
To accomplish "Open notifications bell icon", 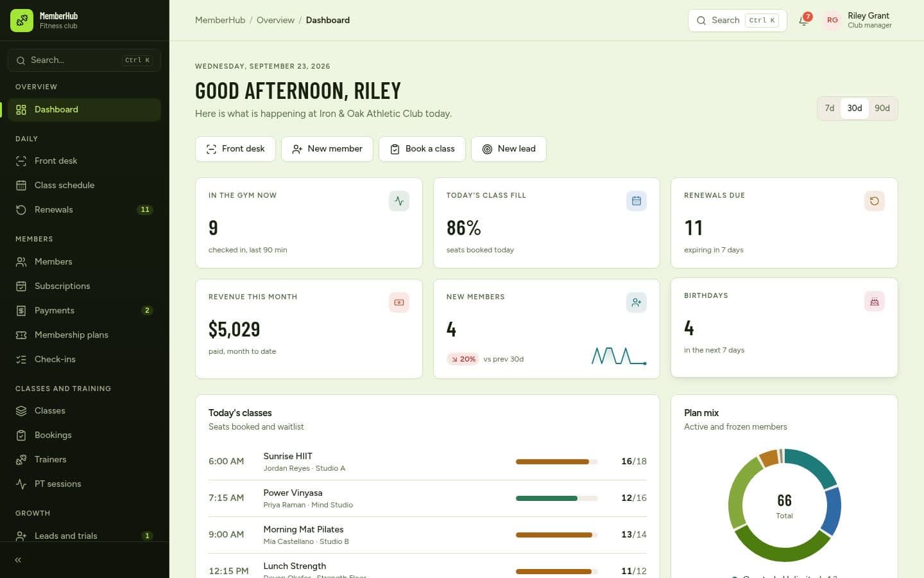I will pos(803,21).
